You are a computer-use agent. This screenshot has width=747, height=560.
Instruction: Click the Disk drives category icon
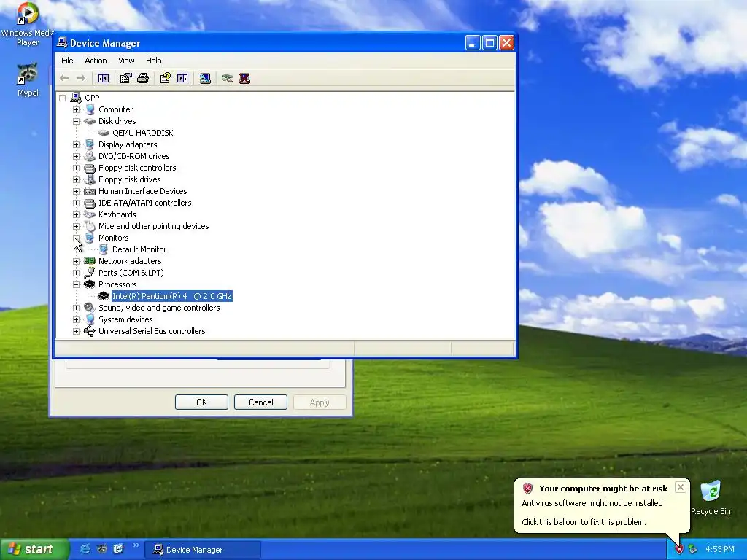click(90, 121)
